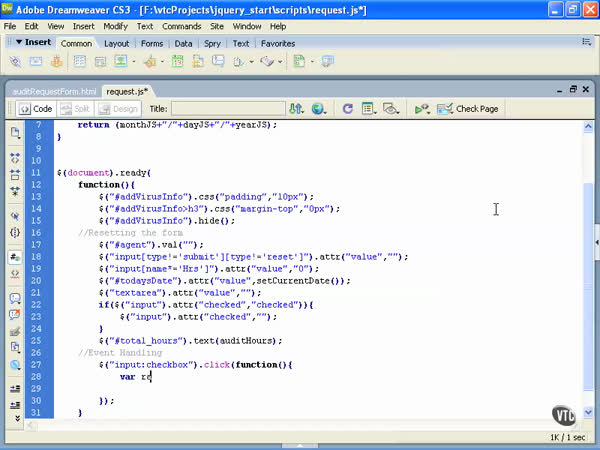The height and width of the screenshot is (450, 600).
Task: Open the Commands menu
Action: point(180,26)
